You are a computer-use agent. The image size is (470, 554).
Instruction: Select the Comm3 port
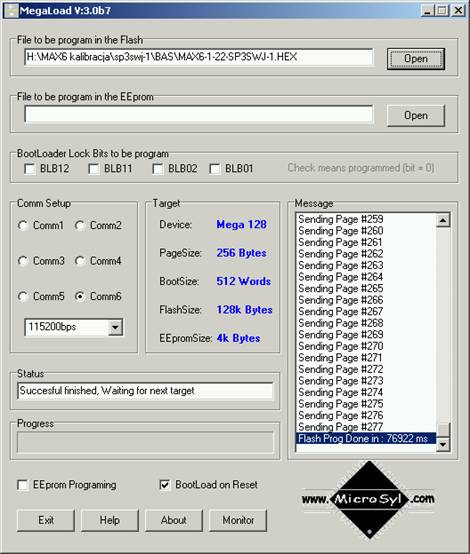click(x=23, y=261)
